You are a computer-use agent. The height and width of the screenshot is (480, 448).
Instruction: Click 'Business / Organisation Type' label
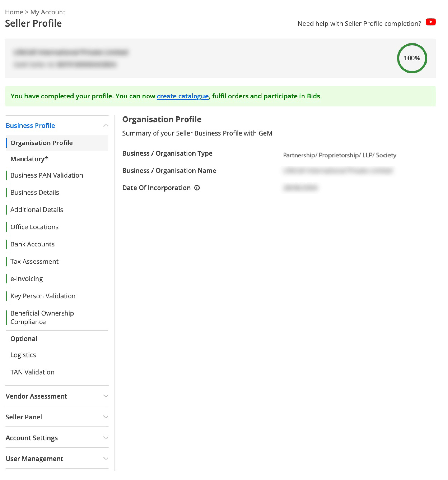coord(167,153)
